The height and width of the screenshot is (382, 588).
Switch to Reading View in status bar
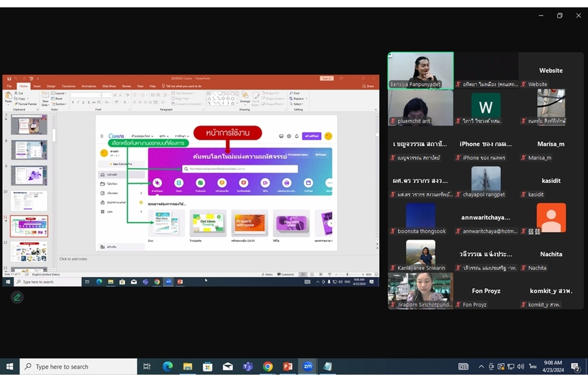(321, 274)
